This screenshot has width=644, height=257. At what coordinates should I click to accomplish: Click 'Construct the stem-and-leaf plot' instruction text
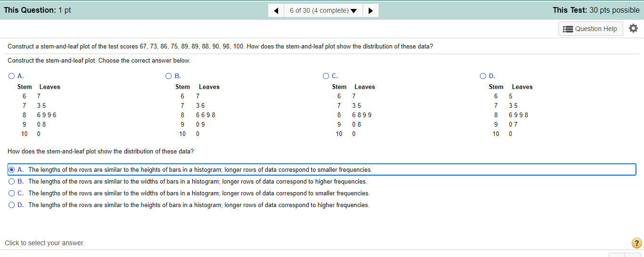(99, 61)
